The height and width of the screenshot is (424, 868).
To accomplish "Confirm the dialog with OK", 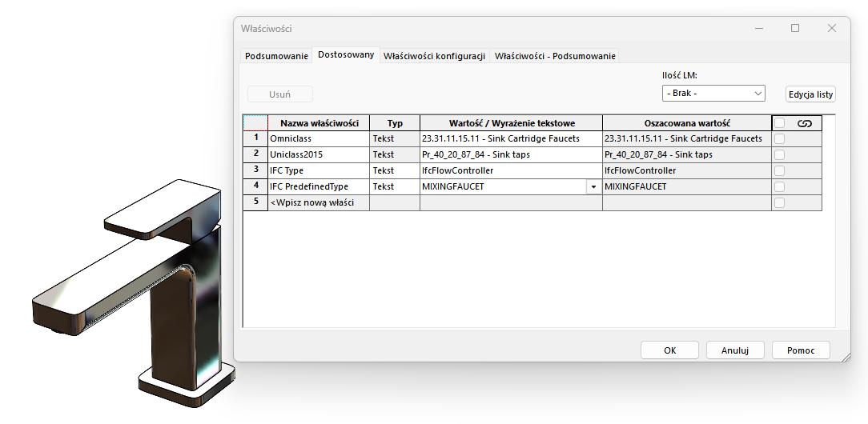I will [x=669, y=350].
